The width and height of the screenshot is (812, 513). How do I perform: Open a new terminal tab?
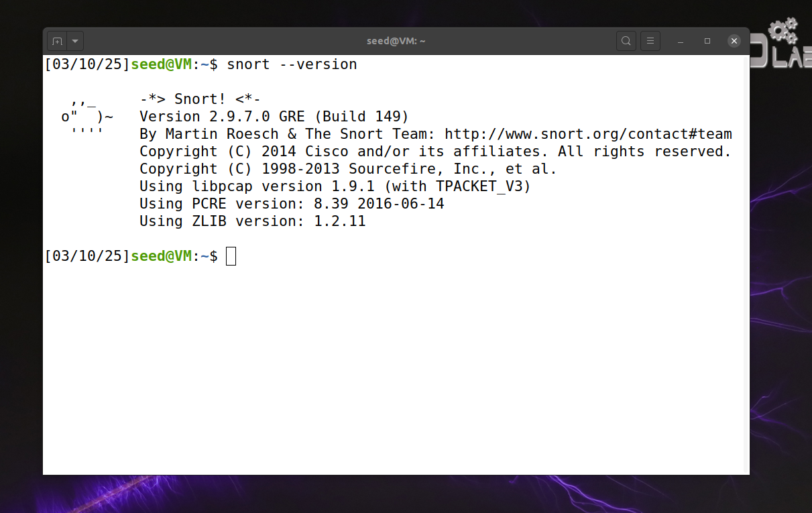tap(57, 41)
